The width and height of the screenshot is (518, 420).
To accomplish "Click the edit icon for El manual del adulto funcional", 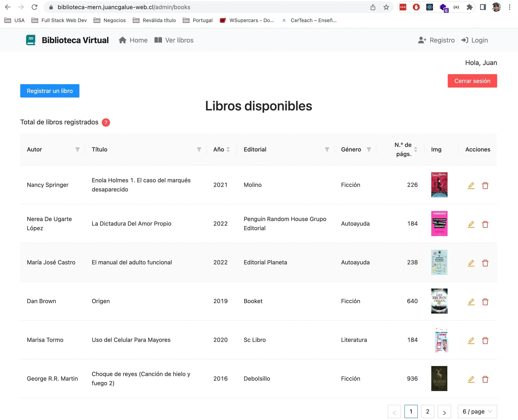I will tap(470, 262).
